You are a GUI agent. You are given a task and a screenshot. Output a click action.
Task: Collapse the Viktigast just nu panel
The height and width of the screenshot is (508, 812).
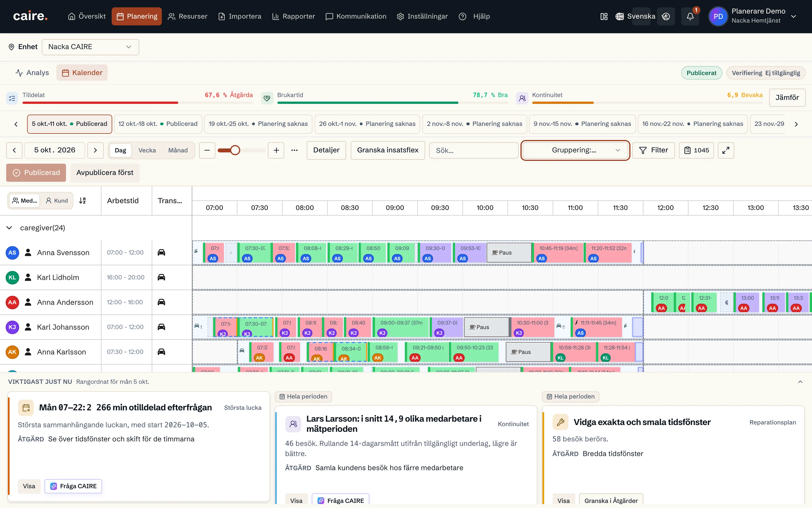[800, 382]
